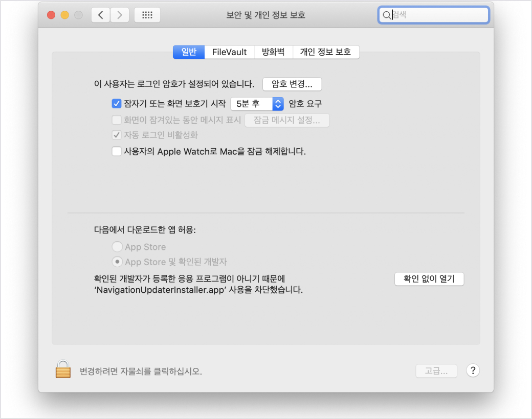Toggle 잠자기 또는 화면 보호기 시작 checkbox
Viewport: 532px width, 419px height.
pyautogui.click(x=116, y=104)
